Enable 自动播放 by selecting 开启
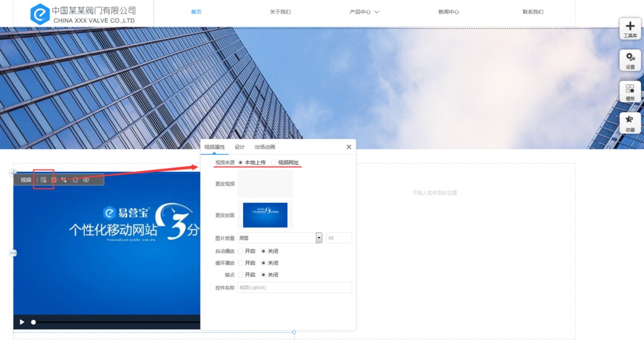This screenshot has width=644, height=349. click(x=241, y=251)
